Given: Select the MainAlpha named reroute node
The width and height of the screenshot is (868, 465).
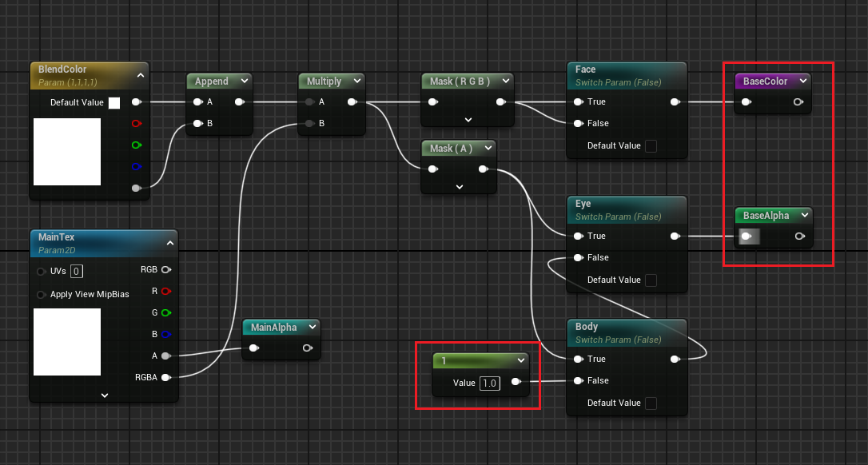Looking at the screenshot, I should (274, 327).
